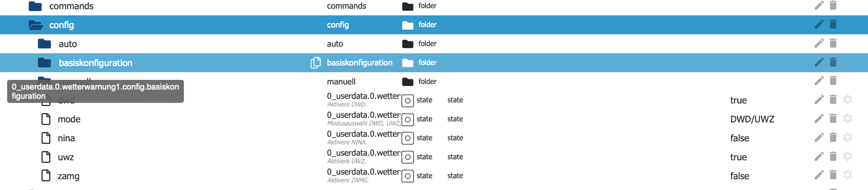Delete the commands folder via trash icon
Image resolution: width=868 pixels, height=190 pixels.
pyautogui.click(x=833, y=6)
